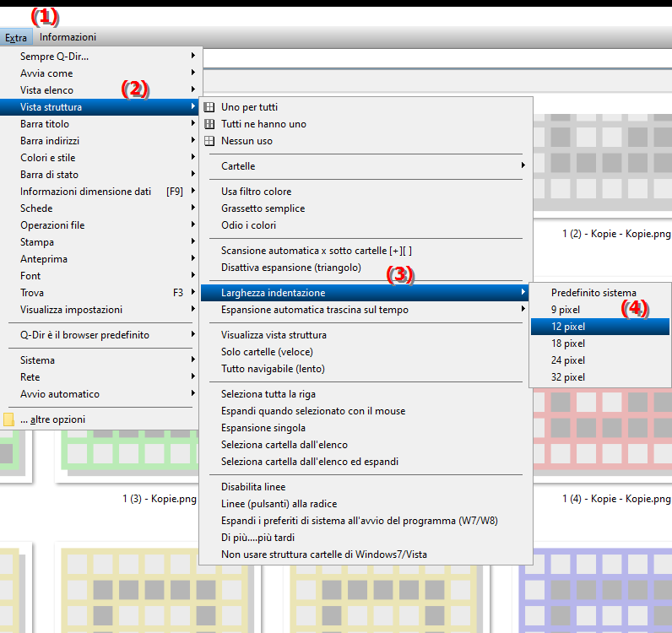The width and height of the screenshot is (672, 633).
Task: Toggle 'Espansione singola' option
Action: (366, 428)
